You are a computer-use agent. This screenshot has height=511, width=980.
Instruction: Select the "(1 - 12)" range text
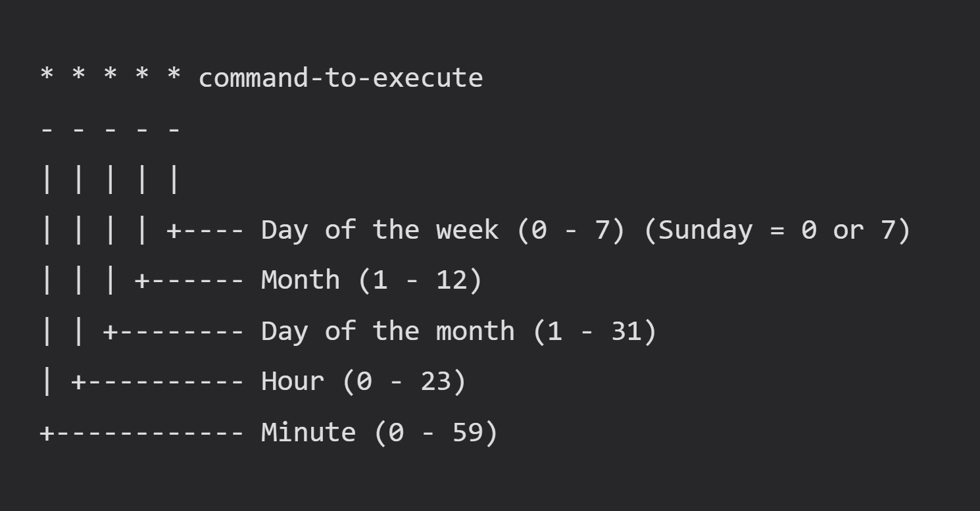420,280
